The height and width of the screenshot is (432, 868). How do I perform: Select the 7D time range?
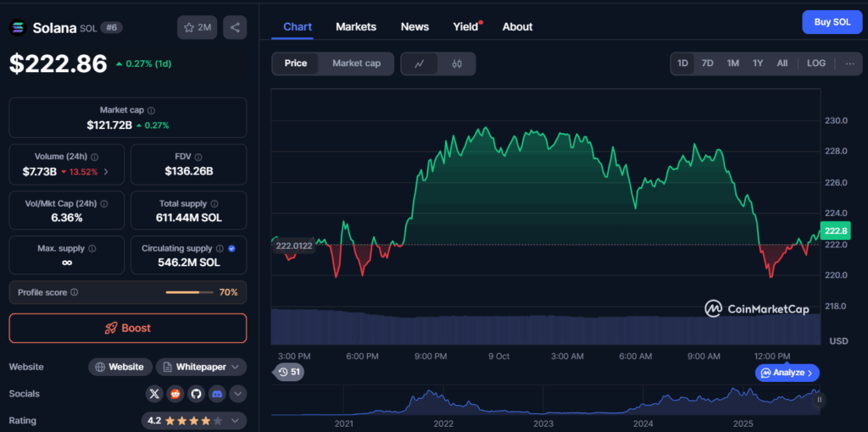point(707,64)
